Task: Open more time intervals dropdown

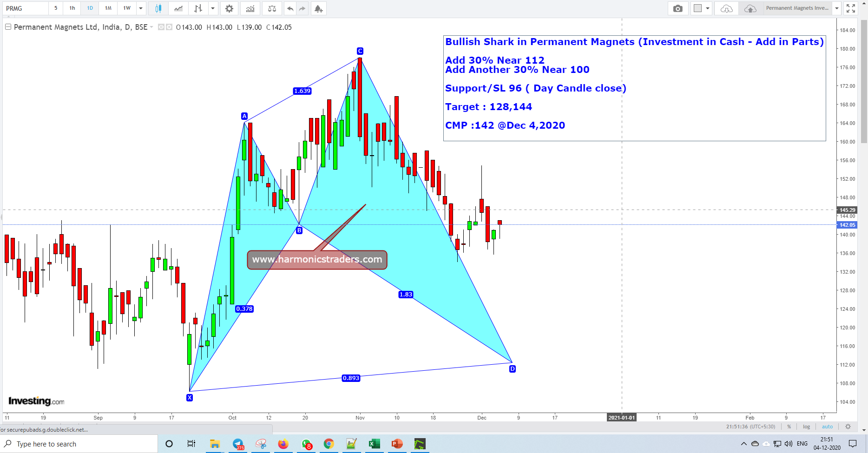Action: click(141, 8)
